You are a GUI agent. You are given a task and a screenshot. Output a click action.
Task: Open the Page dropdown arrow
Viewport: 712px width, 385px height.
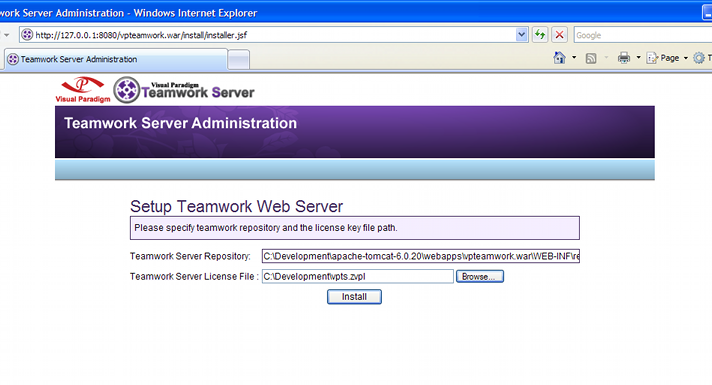click(686, 58)
